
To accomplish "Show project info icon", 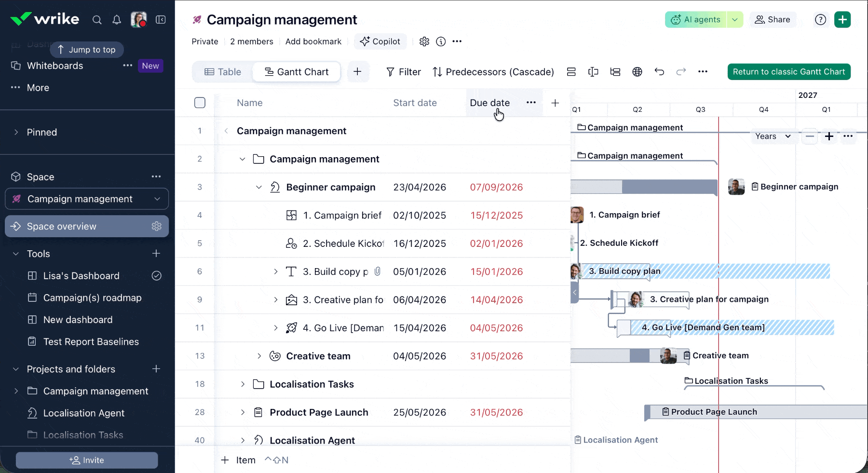I will click(x=441, y=41).
